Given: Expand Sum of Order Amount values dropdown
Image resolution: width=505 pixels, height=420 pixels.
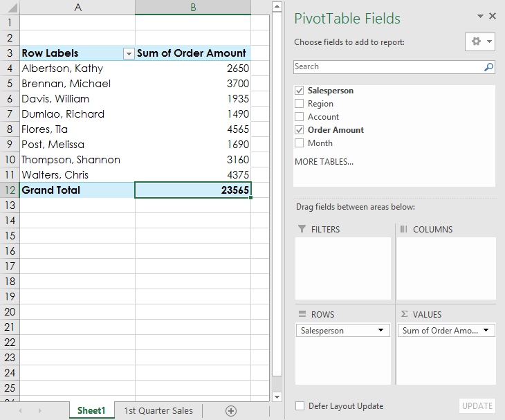Looking at the screenshot, I should pyautogui.click(x=486, y=331).
